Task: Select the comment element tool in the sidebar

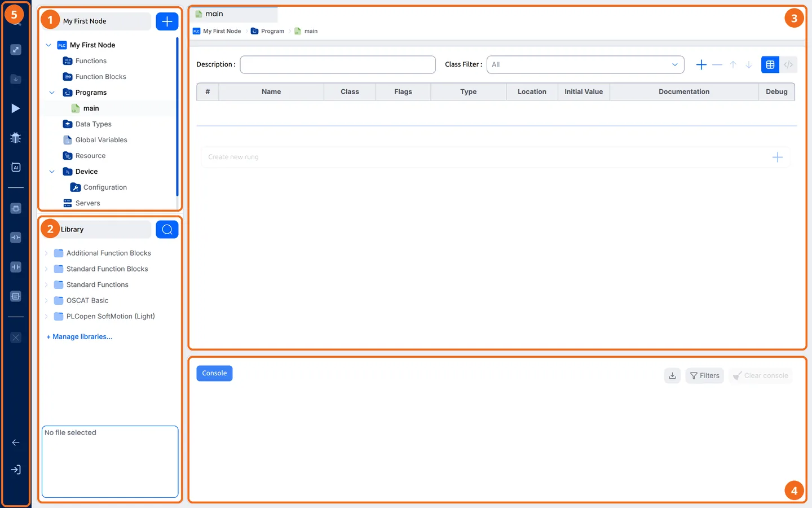Action: point(16,296)
